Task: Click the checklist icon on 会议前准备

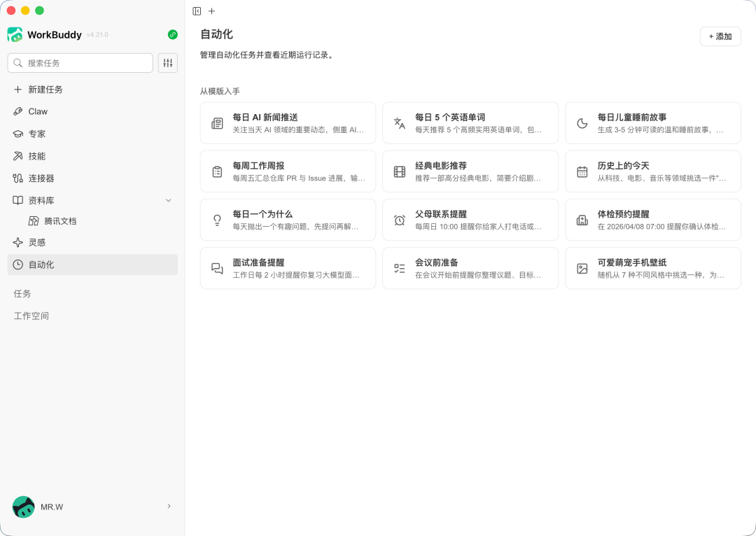Action: click(400, 269)
